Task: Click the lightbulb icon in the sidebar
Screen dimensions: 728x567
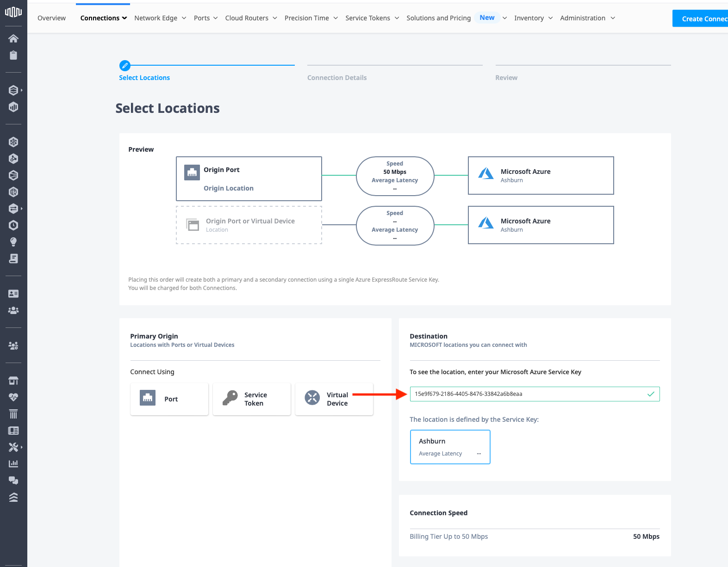Action: tap(13, 242)
